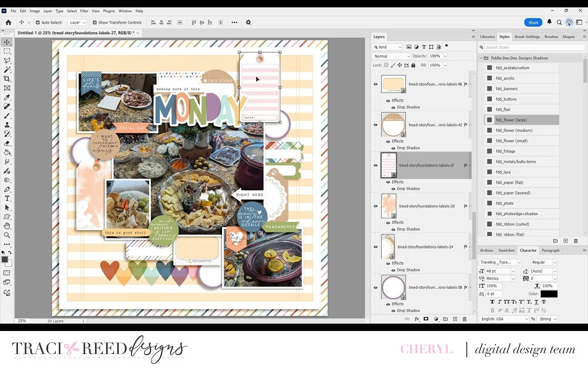The image size is (588, 368).
Task: Switch to the Paragraph tab
Action: tap(550, 250)
